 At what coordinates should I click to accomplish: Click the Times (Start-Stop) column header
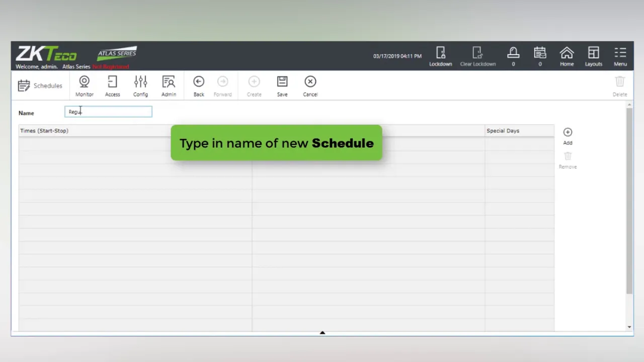click(x=44, y=131)
